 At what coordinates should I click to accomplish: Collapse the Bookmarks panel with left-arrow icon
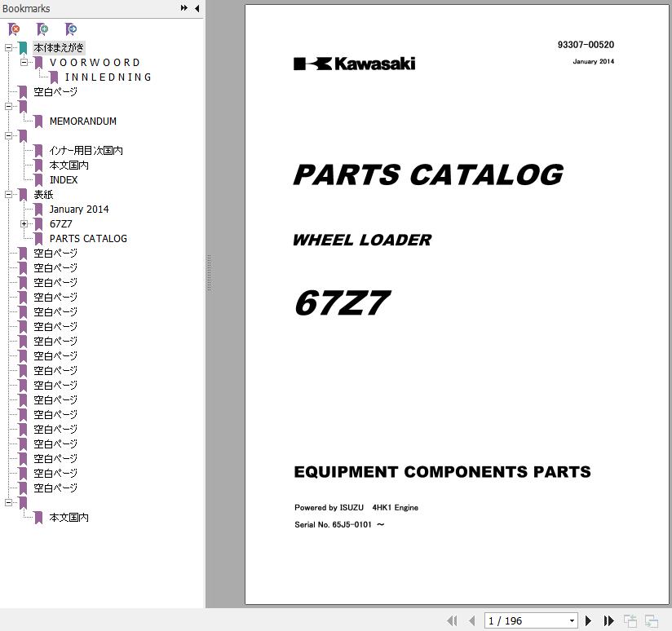(x=197, y=8)
